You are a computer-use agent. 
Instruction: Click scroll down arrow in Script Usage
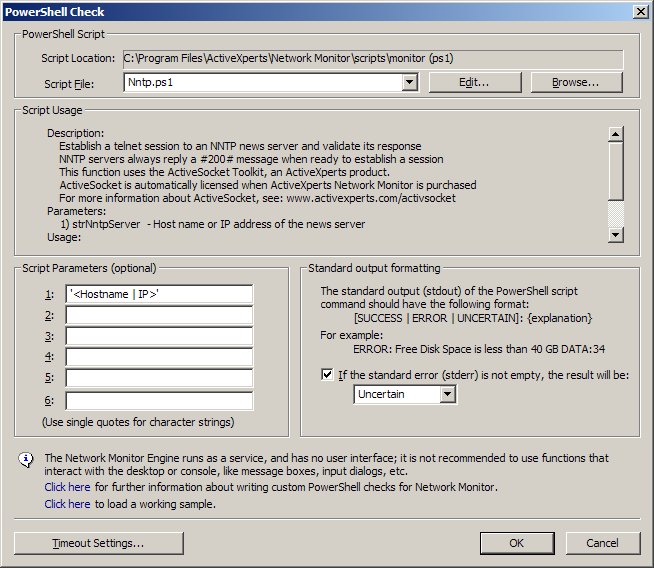tap(616, 235)
